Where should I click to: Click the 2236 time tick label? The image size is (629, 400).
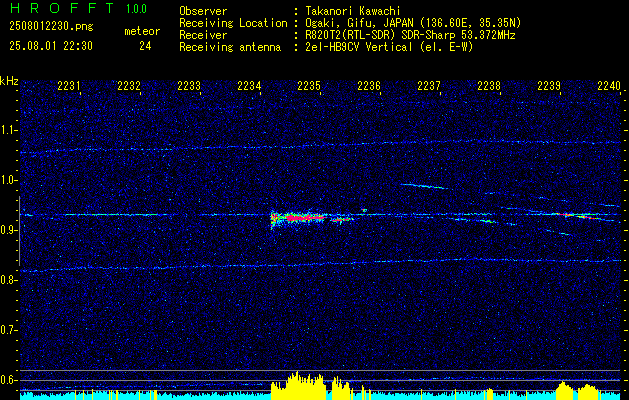(369, 85)
